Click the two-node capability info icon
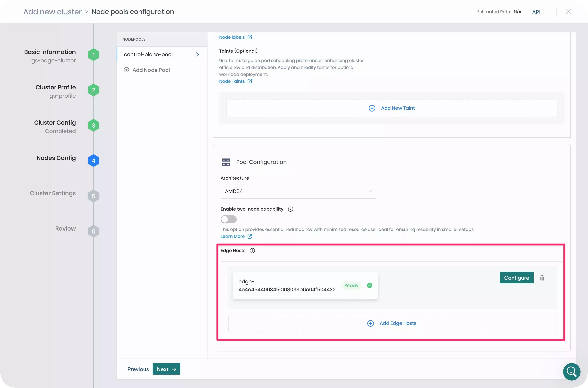 pyautogui.click(x=290, y=209)
